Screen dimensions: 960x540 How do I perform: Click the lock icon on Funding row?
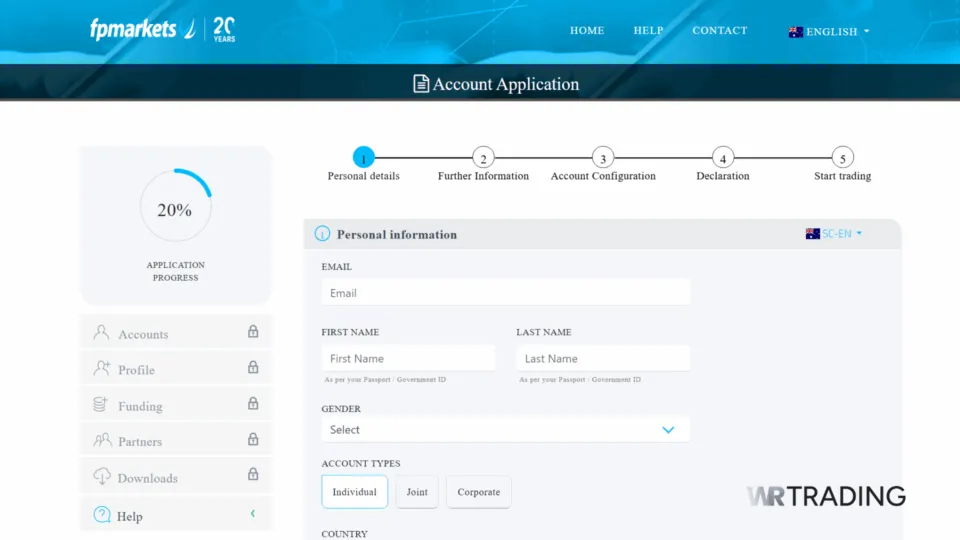click(x=253, y=403)
